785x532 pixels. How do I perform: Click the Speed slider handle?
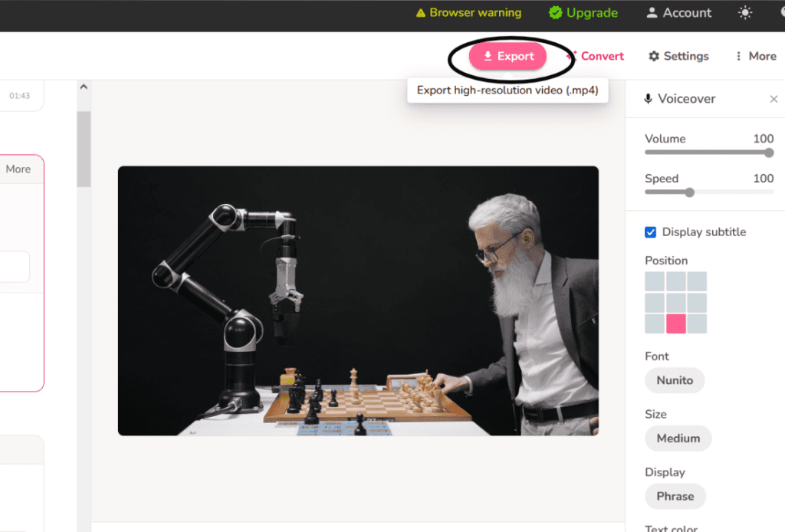689,192
